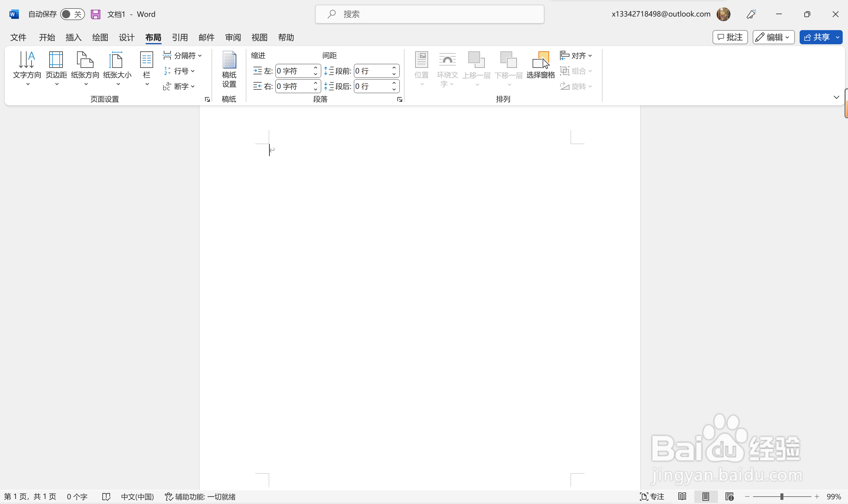Increase the spacing before (段前) value
The width and height of the screenshot is (848, 504).
point(394,68)
